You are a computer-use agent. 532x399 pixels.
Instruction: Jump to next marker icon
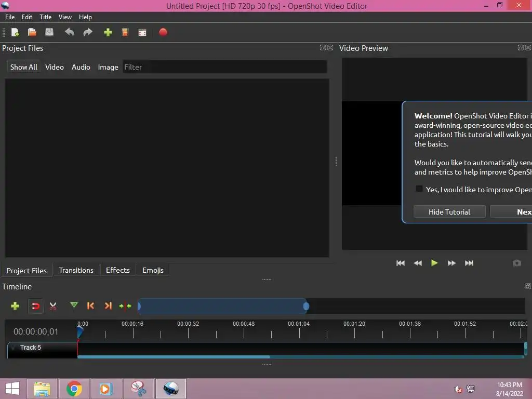tap(108, 305)
